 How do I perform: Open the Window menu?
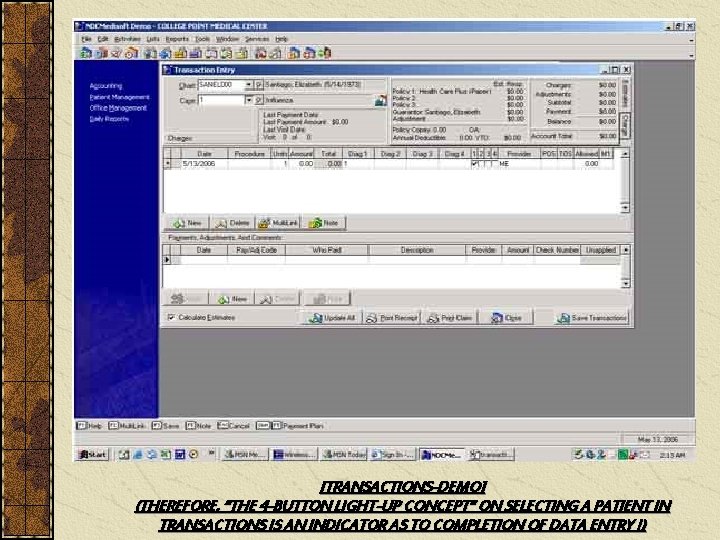[227, 39]
